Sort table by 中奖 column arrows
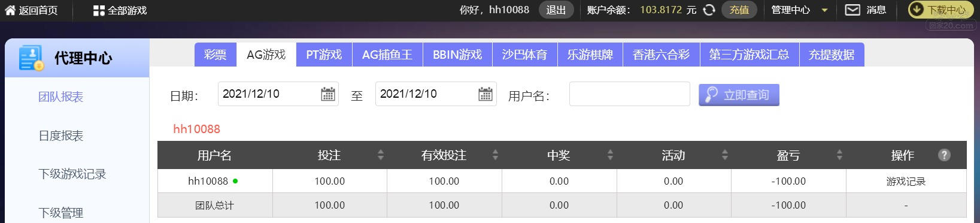 pos(610,155)
